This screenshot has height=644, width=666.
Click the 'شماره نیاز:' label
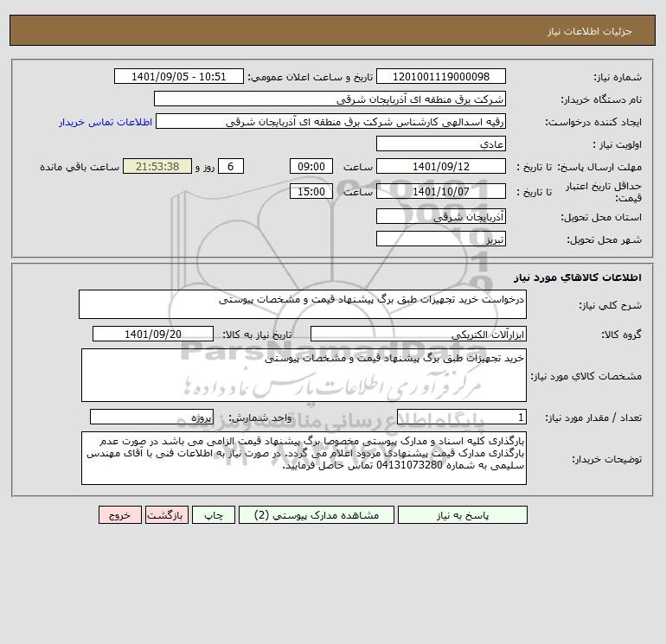tap(618, 77)
